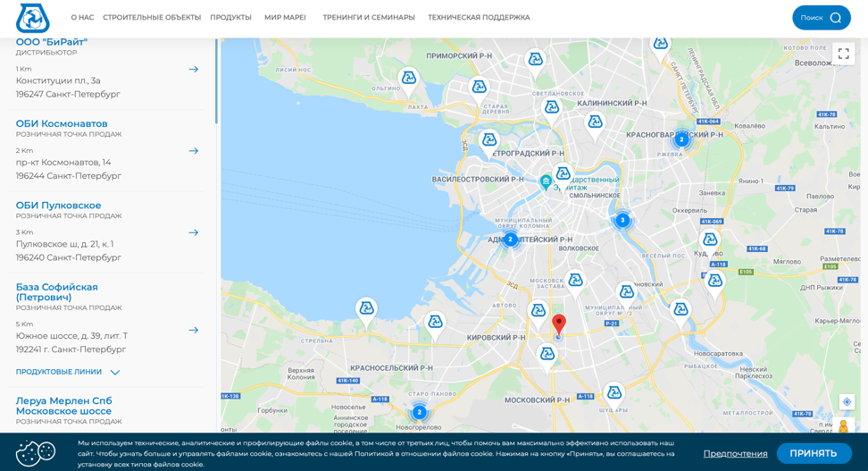
Task: Click cluster marker 2 near Адмиралтейский р-н
Action: [x=511, y=240]
